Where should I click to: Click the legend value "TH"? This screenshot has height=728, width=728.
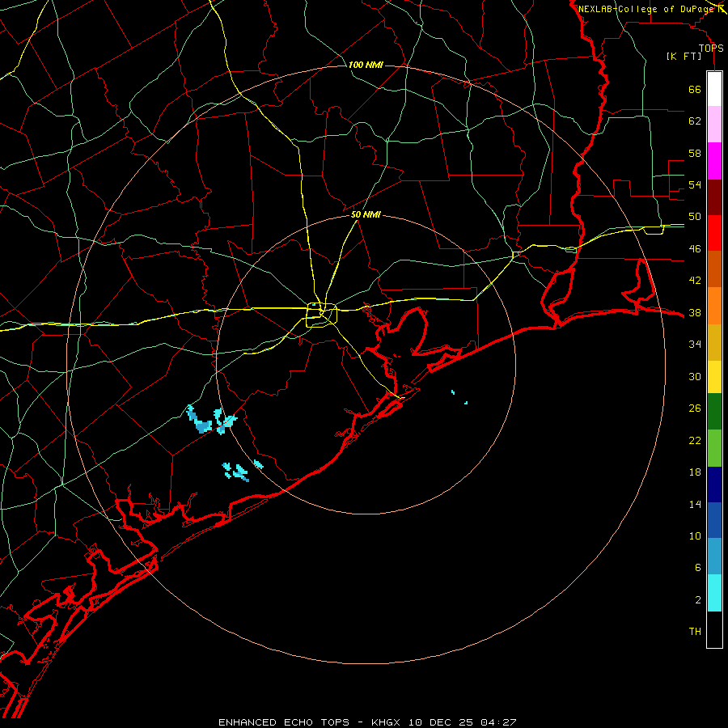[x=695, y=632]
